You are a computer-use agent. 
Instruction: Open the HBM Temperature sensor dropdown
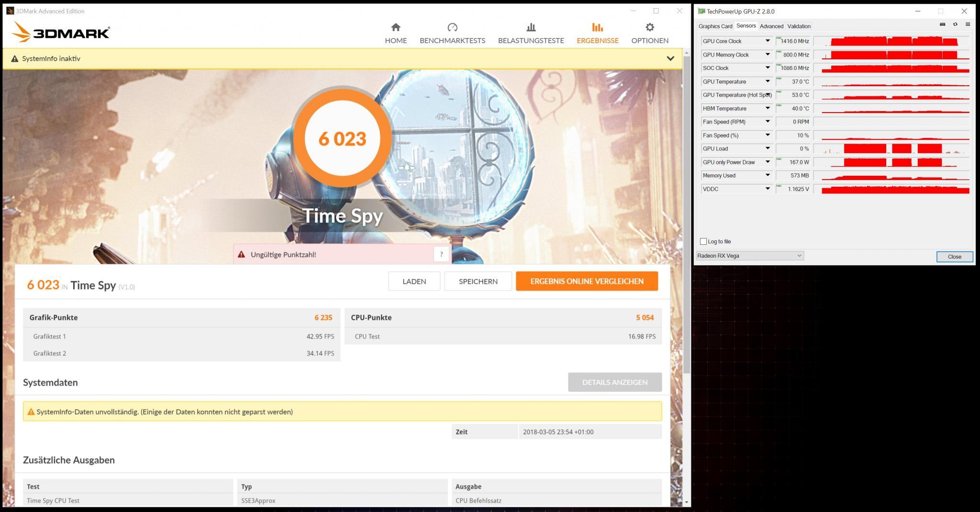click(768, 108)
